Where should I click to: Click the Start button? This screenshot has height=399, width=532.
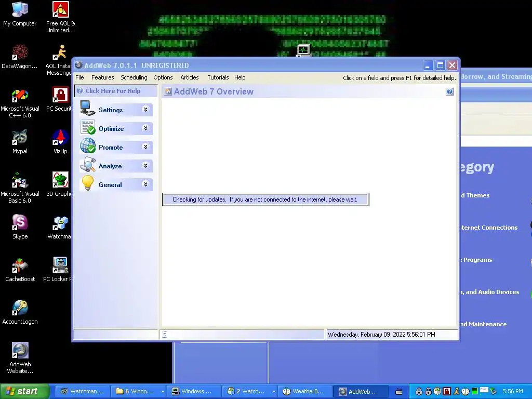(x=24, y=392)
